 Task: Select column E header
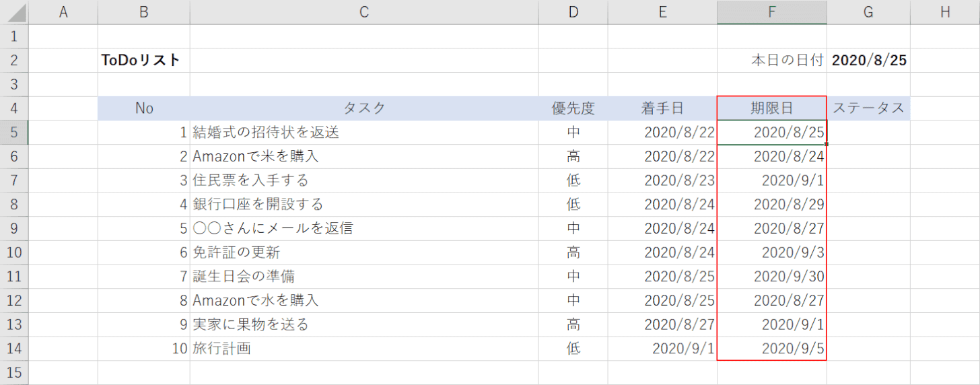click(x=663, y=12)
